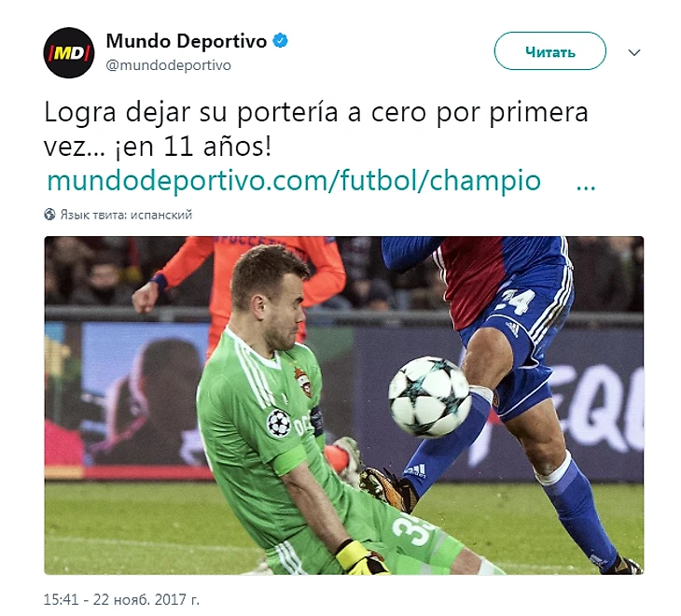This screenshot has height=616, width=681.
Task: Click the Язык твита: испанский label
Action: [126, 215]
